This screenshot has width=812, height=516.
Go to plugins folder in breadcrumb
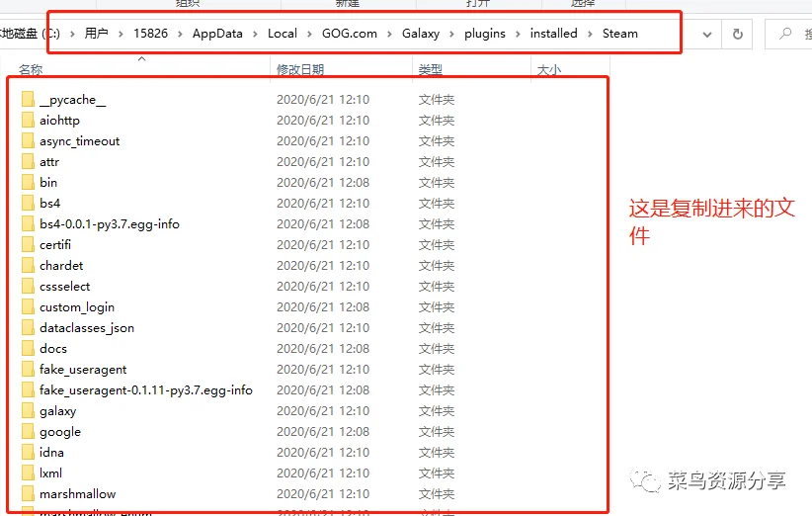[485, 34]
